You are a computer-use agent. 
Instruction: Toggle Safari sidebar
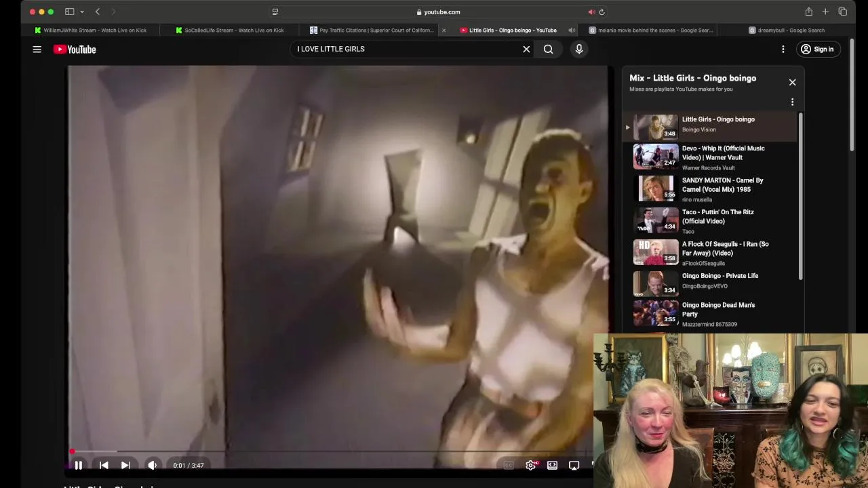69,12
